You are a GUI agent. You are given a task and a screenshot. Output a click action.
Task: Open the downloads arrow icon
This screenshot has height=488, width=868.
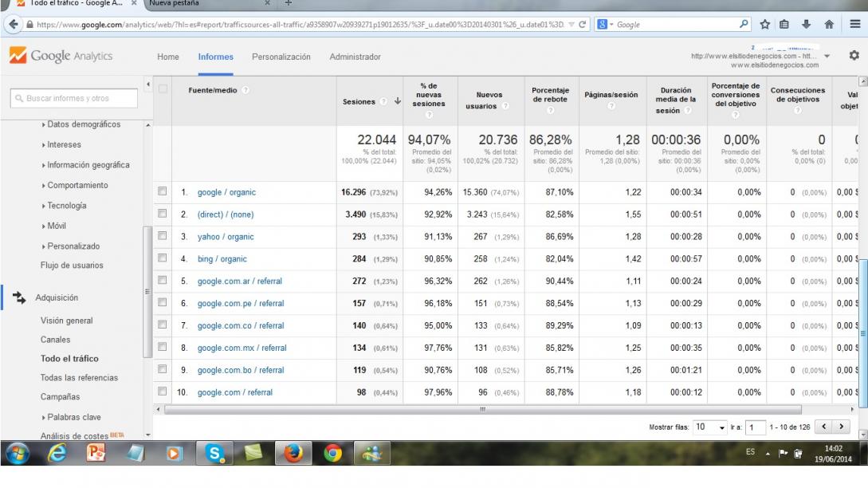point(806,25)
